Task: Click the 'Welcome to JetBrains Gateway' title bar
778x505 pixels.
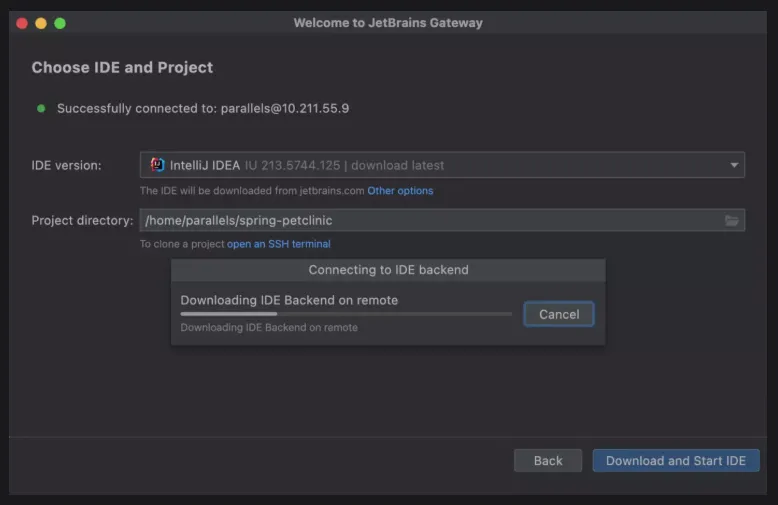Action: pos(388,23)
